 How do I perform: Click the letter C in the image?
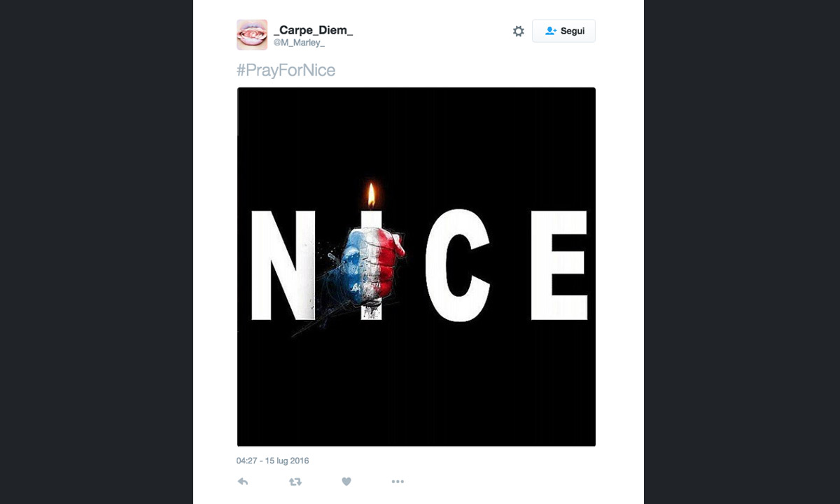coord(456,265)
